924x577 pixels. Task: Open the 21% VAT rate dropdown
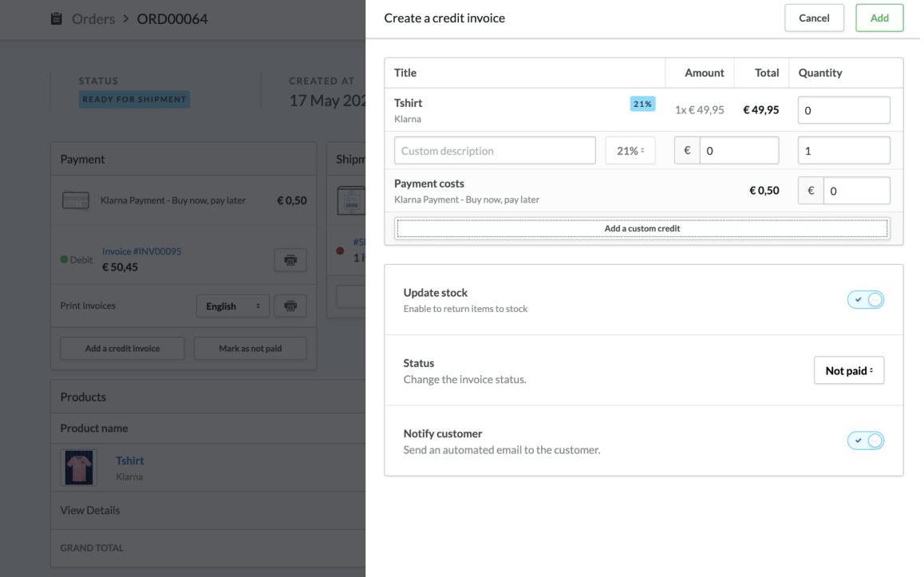coord(630,150)
